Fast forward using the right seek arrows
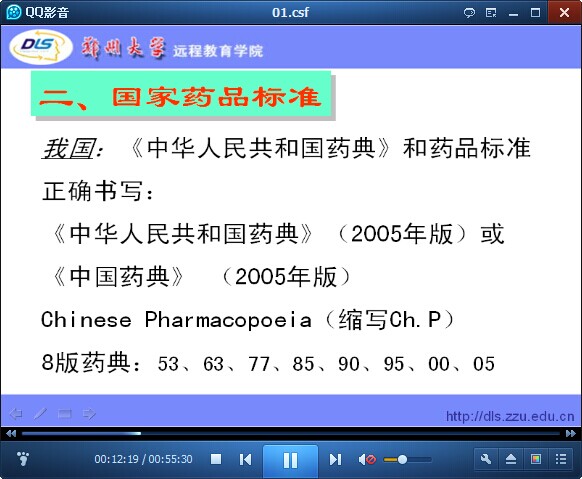Screen dimensions: 582x479 (x=571, y=433)
